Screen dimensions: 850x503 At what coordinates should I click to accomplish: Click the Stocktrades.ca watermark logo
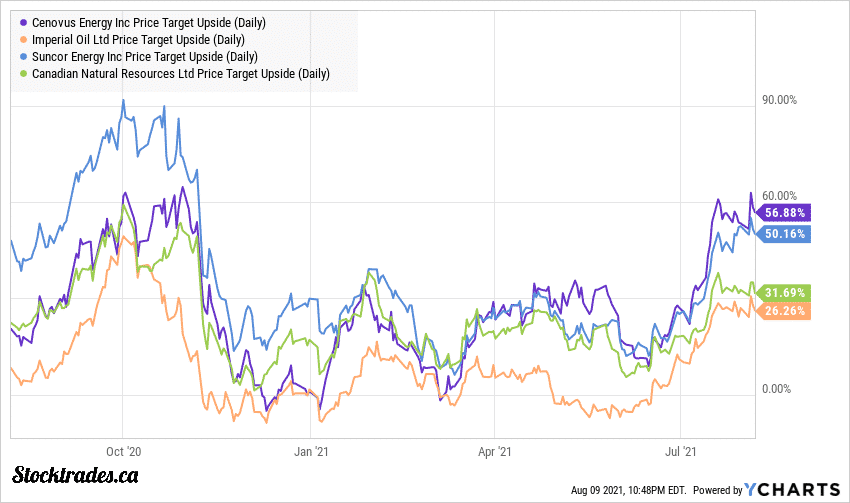point(75,474)
